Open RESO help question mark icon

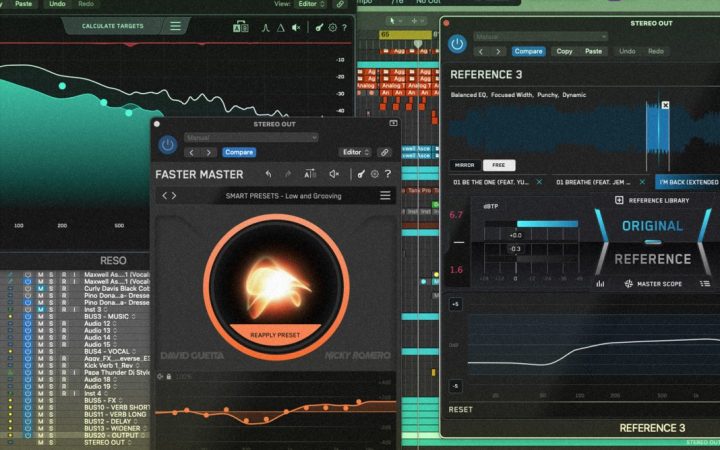[x=344, y=28]
